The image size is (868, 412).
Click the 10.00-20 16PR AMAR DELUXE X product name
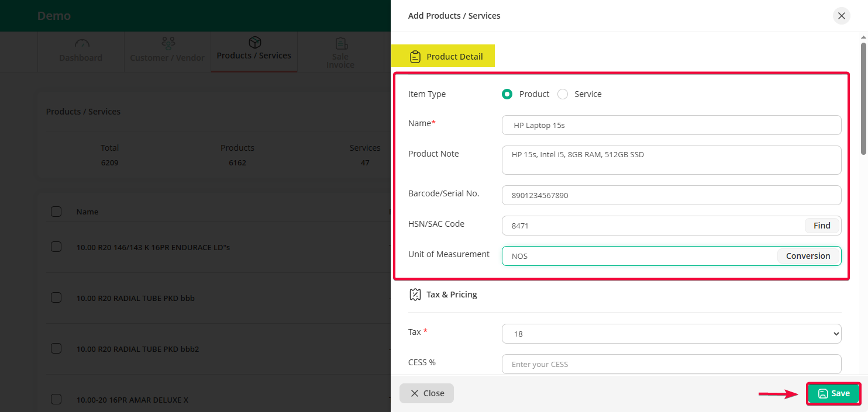pos(132,400)
